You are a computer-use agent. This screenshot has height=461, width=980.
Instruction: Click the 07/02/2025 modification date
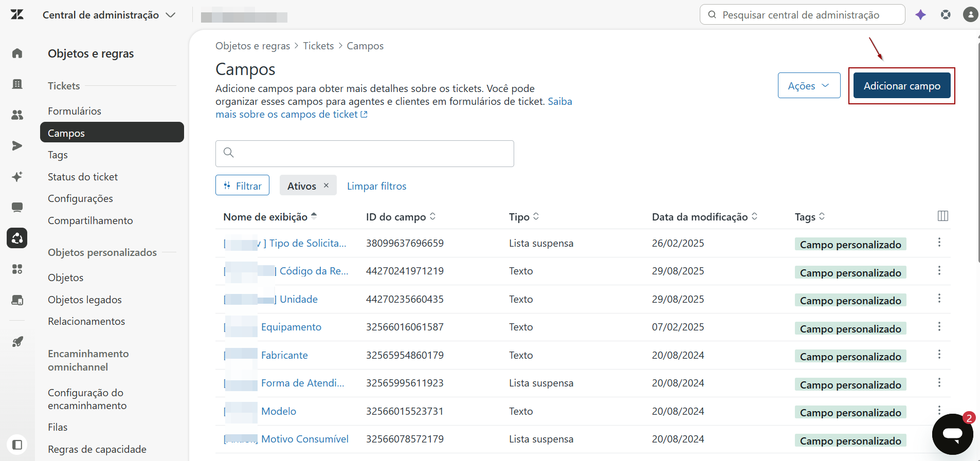pos(678,327)
